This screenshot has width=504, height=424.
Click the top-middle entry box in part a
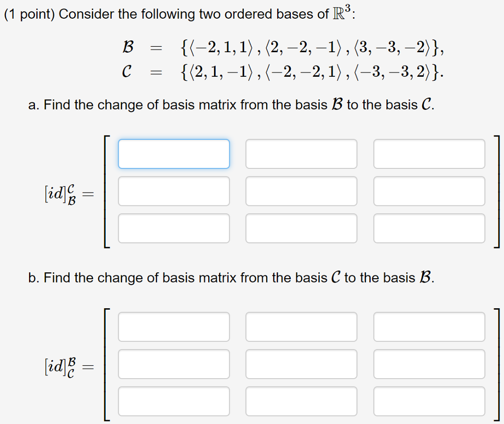coord(301,154)
